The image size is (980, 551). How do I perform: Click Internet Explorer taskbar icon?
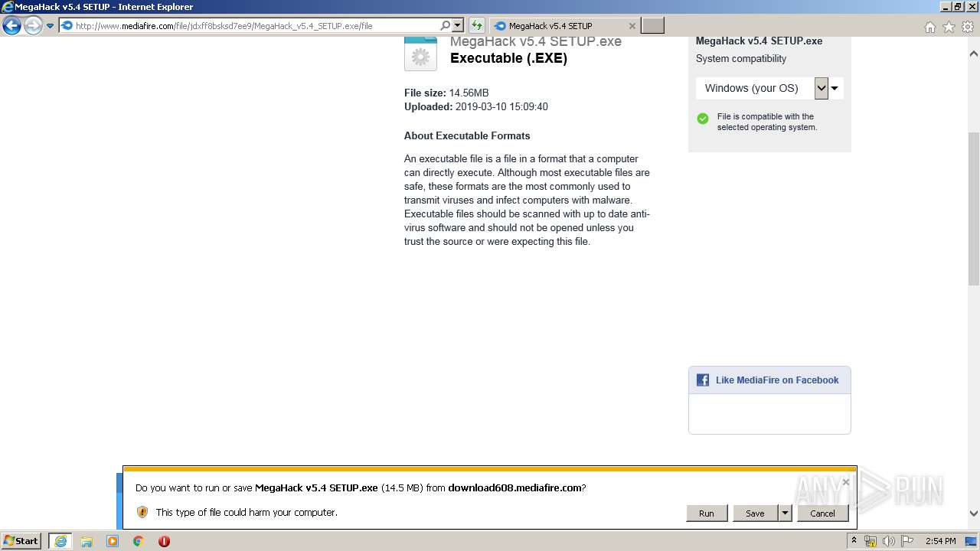[60, 541]
